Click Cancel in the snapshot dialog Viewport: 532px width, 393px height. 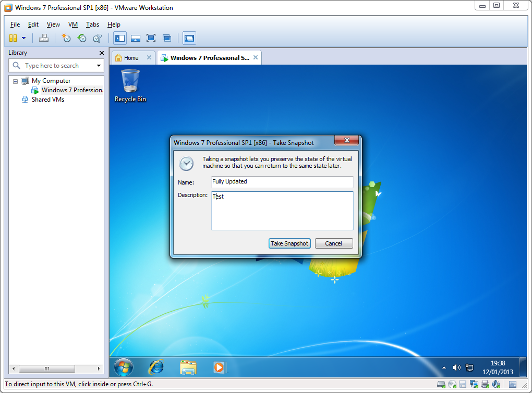click(334, 243)
